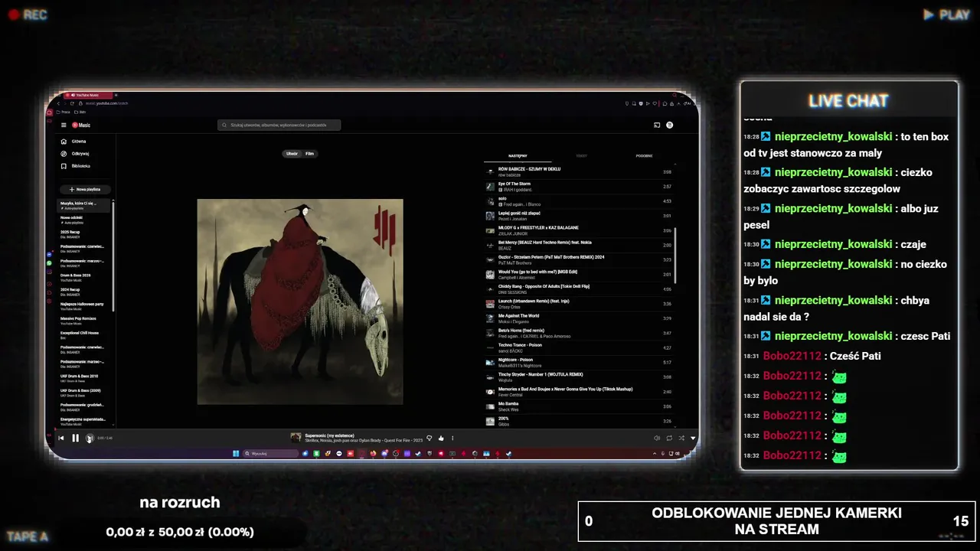Viewport: 980px width, 551px height.
Task: Open the TEKST lyrics tab
Action: click(581, 156)
